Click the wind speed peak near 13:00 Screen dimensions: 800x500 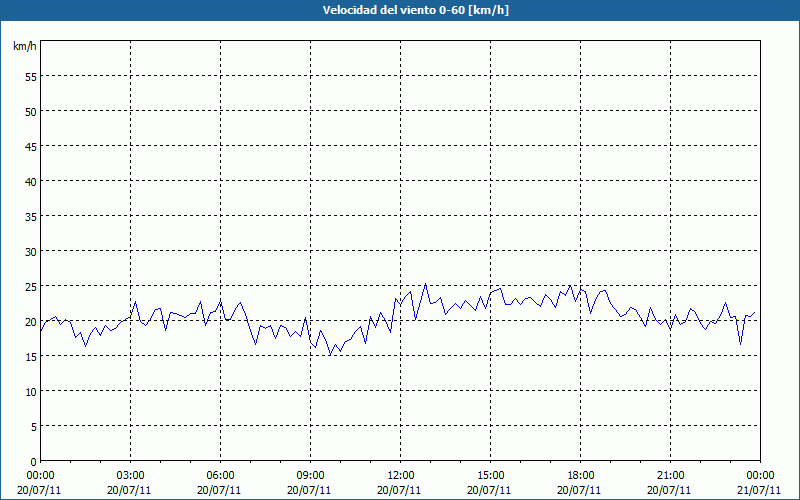point(426,284)
